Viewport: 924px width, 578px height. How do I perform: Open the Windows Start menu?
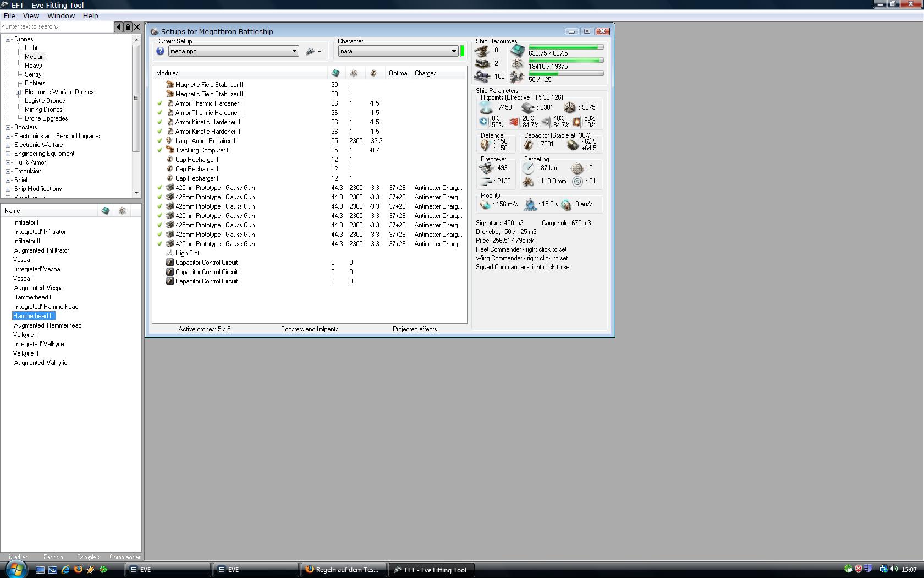(x=15, y=569)
